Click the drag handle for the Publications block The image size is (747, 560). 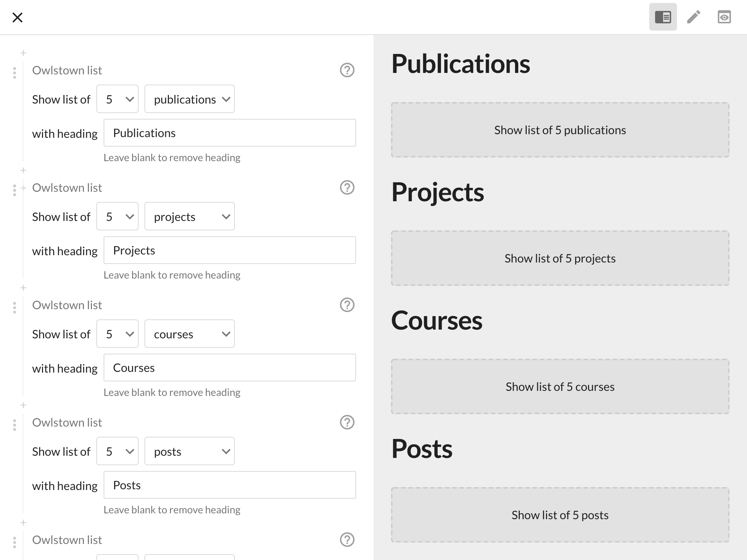click(x=15, y=73)
